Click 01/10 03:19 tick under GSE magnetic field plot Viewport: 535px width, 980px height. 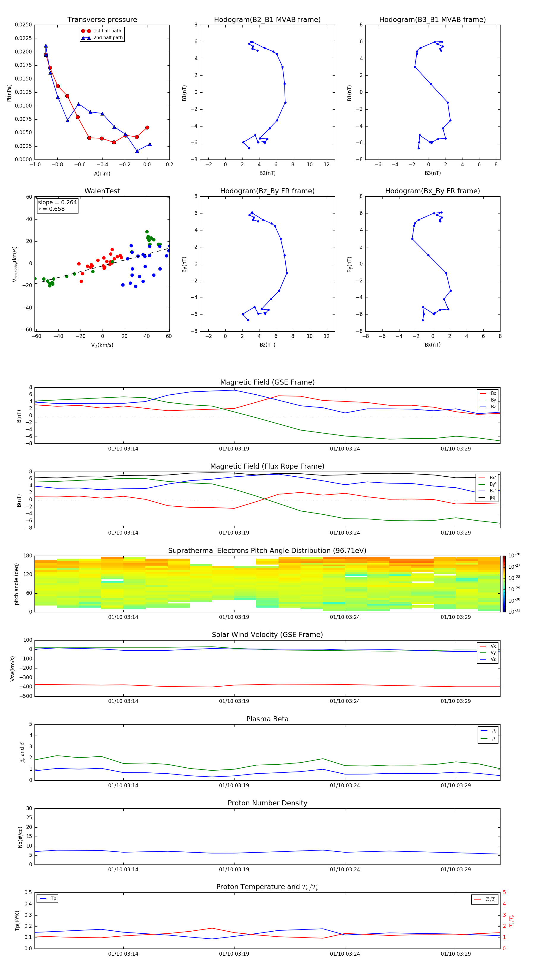click(234, 448)
